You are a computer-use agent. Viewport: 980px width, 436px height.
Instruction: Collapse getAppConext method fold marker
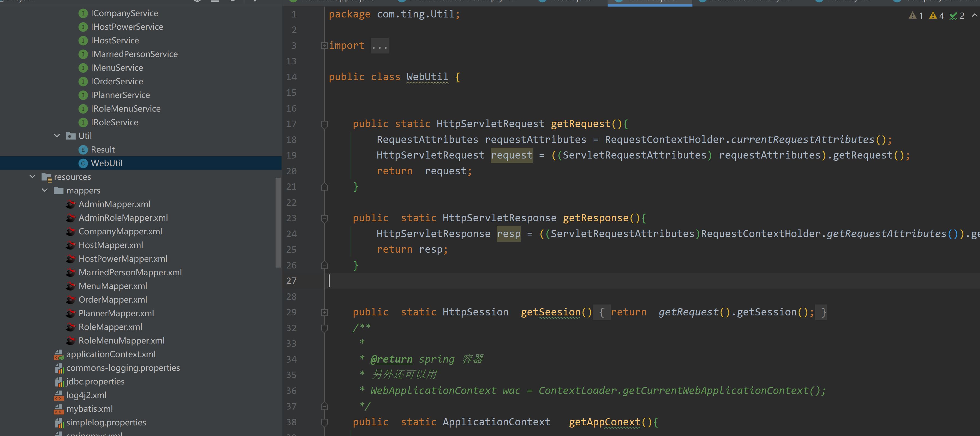pyautogui.click(x=324, y=422)
